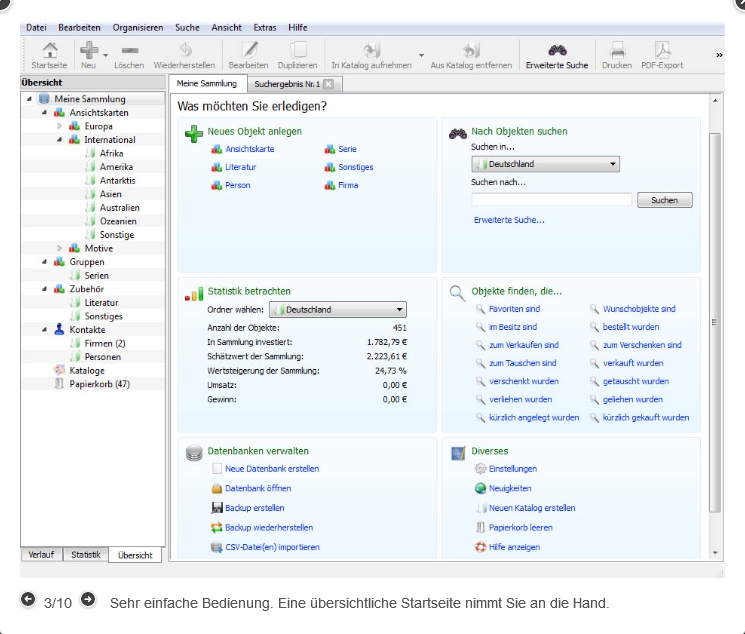Switch to the Statistik bottom tab
The height and width of the screenshot is (634, 745).
coord(86,554)
